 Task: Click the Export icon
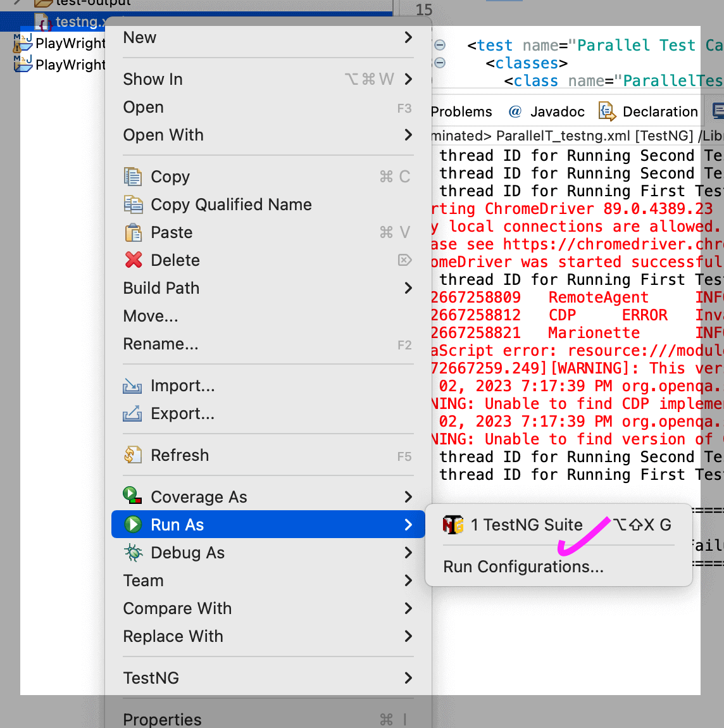132,413
